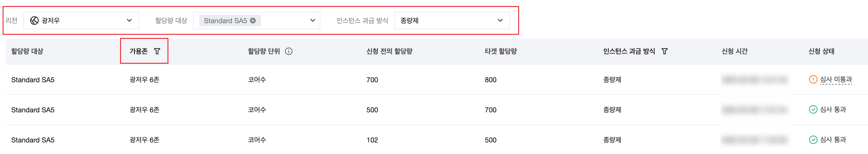Click the green check icon in second row

tap(813, 109)
